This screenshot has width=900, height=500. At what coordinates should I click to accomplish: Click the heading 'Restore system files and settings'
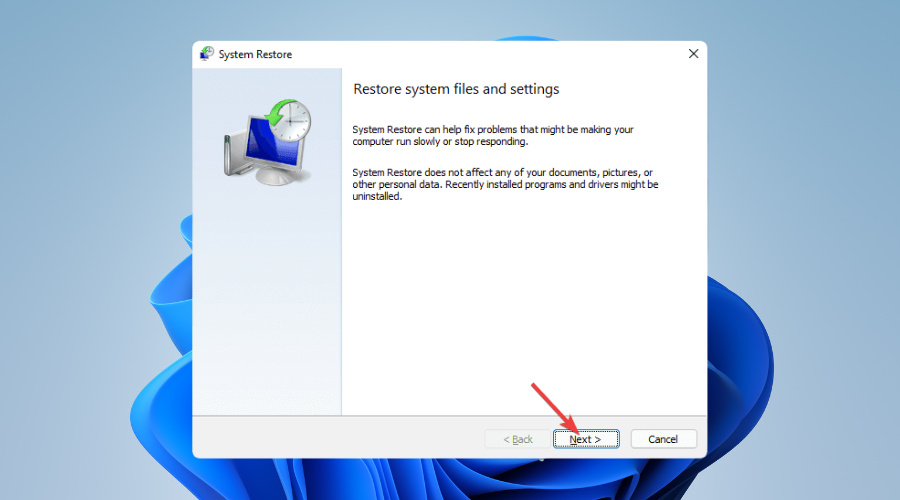tap(456, 89)
